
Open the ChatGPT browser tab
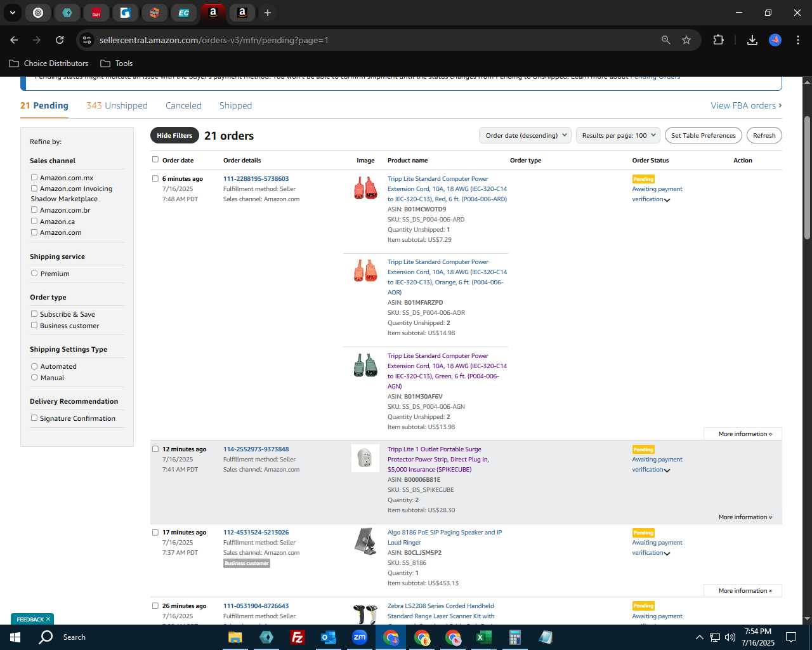pos(38,13)
